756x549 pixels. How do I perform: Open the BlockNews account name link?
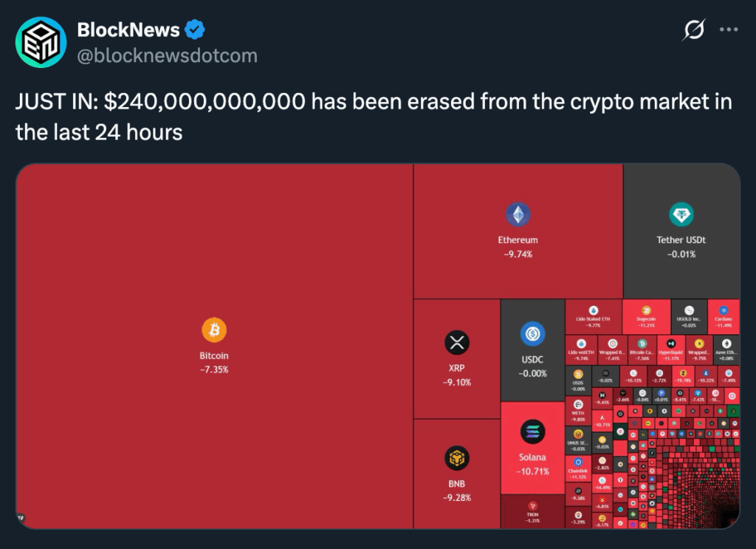(x=128, y=30)
